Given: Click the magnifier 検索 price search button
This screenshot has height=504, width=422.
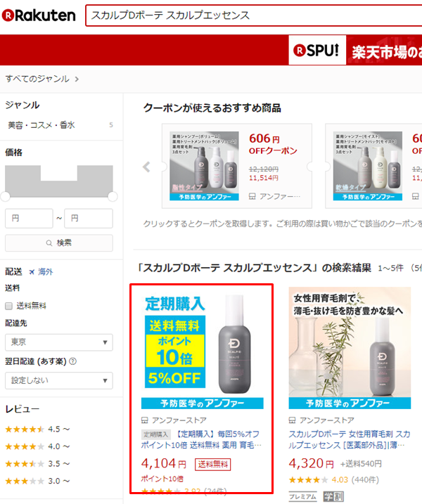Looking at the screenshot, I should coord(58,243).
